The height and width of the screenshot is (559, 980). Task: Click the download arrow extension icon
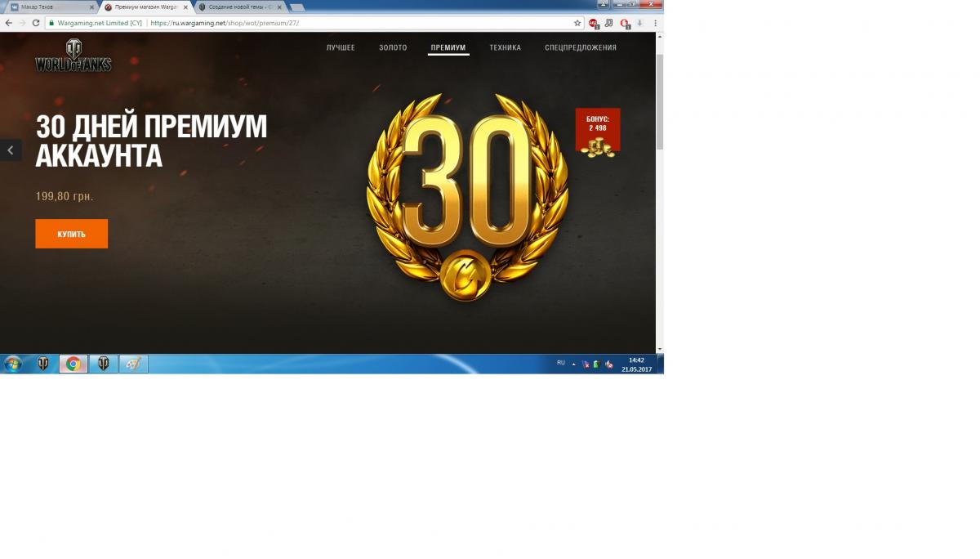pyautogui.click(x=639, y=23)
